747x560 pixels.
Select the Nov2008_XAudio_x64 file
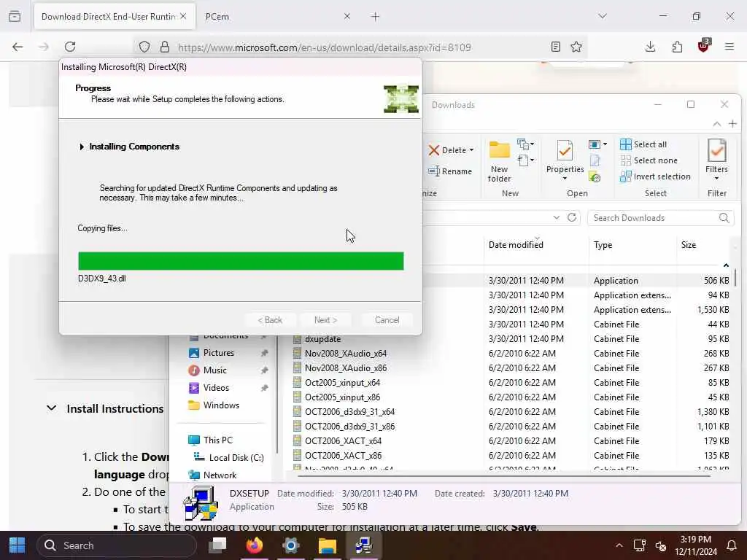tap(345, 354)
